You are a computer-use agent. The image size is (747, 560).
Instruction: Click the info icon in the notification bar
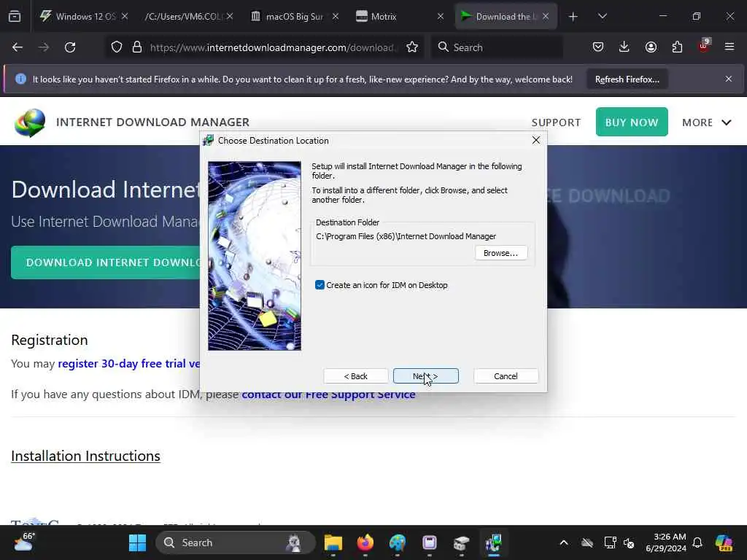[x=20, y=79]
